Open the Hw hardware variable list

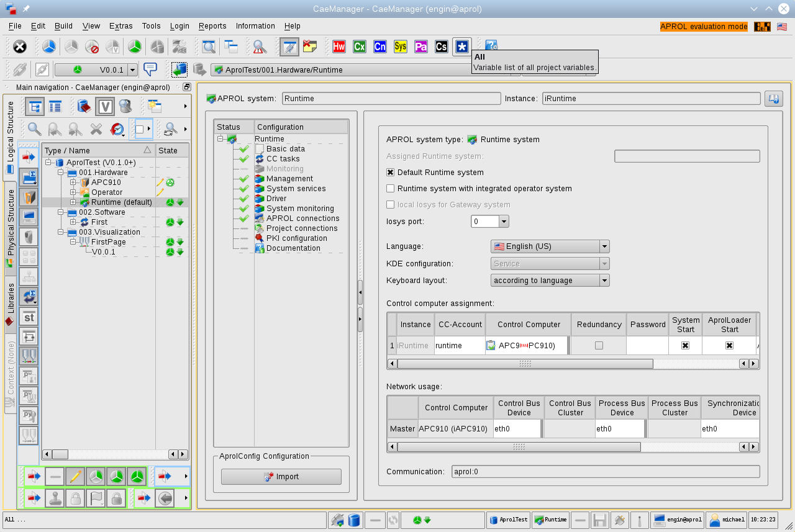coord(338,47)
